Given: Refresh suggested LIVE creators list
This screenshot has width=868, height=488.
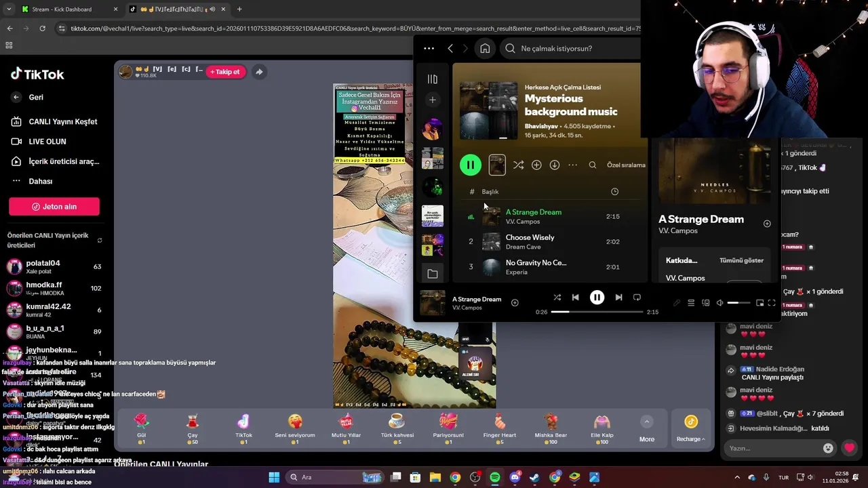Looking at the screenshot, I should click(100, 241).
